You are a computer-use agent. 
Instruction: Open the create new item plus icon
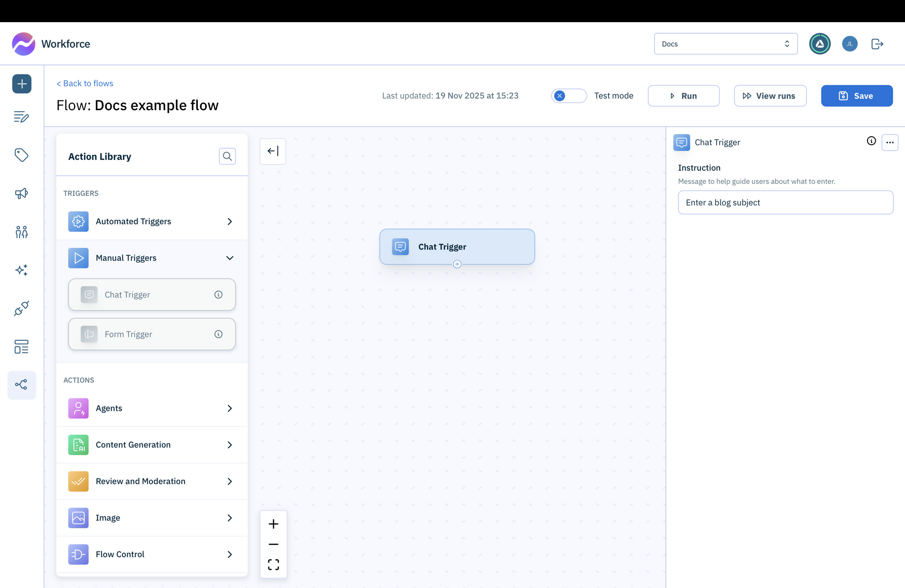click(x=21, y=83)
